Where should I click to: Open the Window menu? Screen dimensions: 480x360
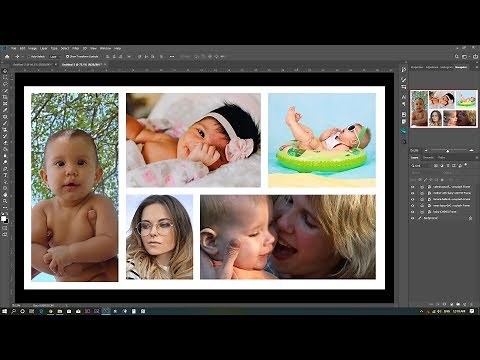(105, 49)
